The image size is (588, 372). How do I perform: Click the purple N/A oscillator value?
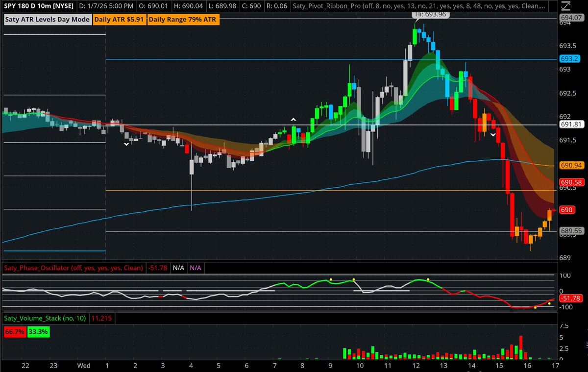click(196, 268)
